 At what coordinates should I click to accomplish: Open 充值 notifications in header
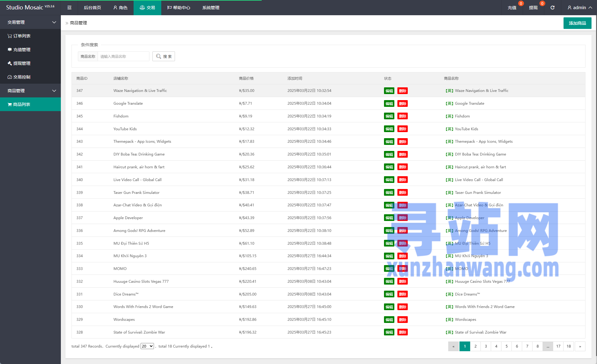tap(512, 8)
